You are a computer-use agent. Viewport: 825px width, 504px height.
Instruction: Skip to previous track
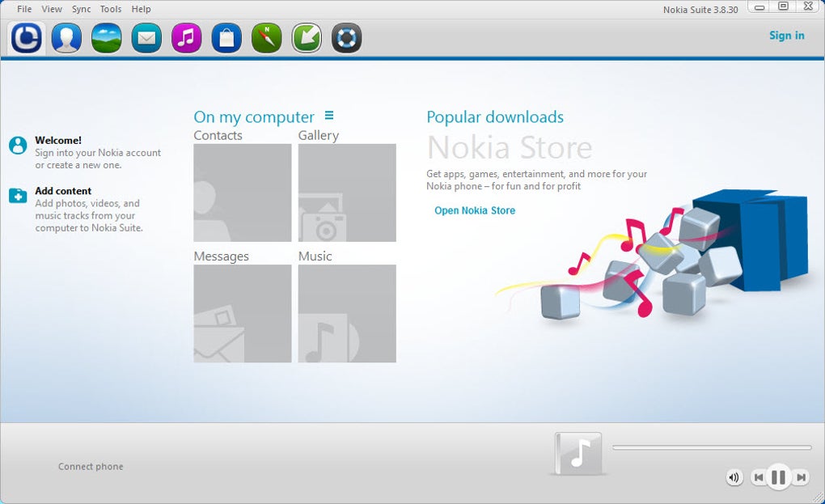tap(758, 477)
